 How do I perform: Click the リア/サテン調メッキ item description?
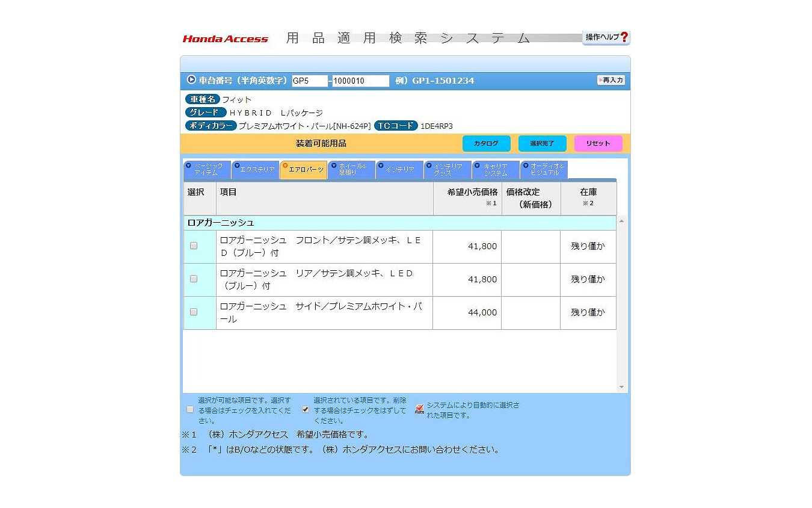[x=317, y=279]
